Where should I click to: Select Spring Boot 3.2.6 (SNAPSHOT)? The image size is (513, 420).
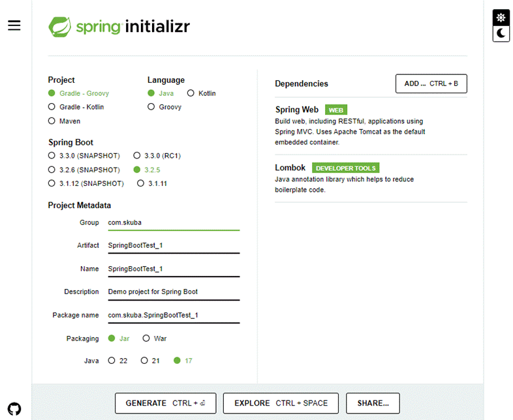coord(84,170)
